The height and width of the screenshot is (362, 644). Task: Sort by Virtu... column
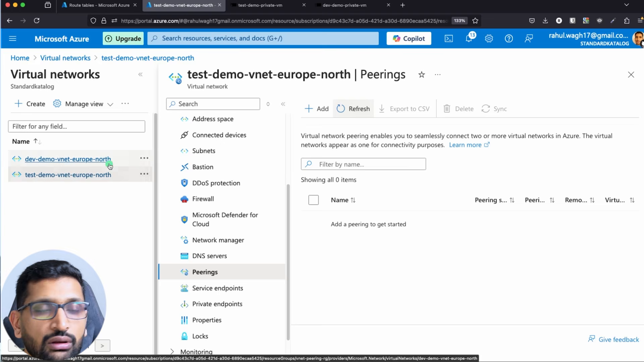click(x=620, y=200)
